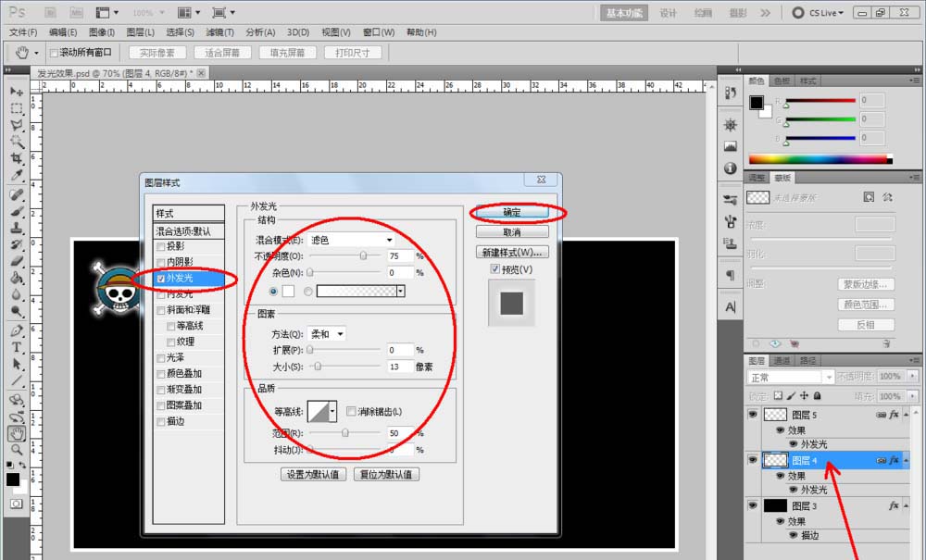Viewport: 926px width, 560px height.
Task: Open the 混合模式 滤色 dropdown
Action: click(351, 240)
